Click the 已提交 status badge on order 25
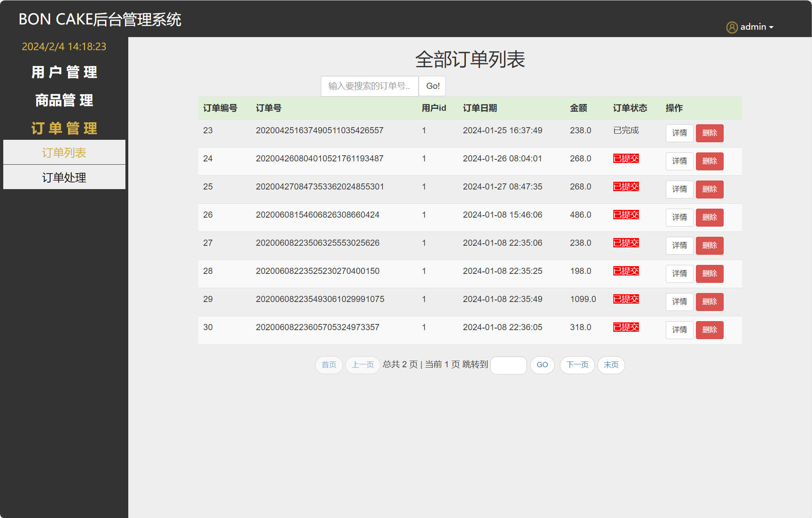 pyautogui.click(x=626, y=186)
